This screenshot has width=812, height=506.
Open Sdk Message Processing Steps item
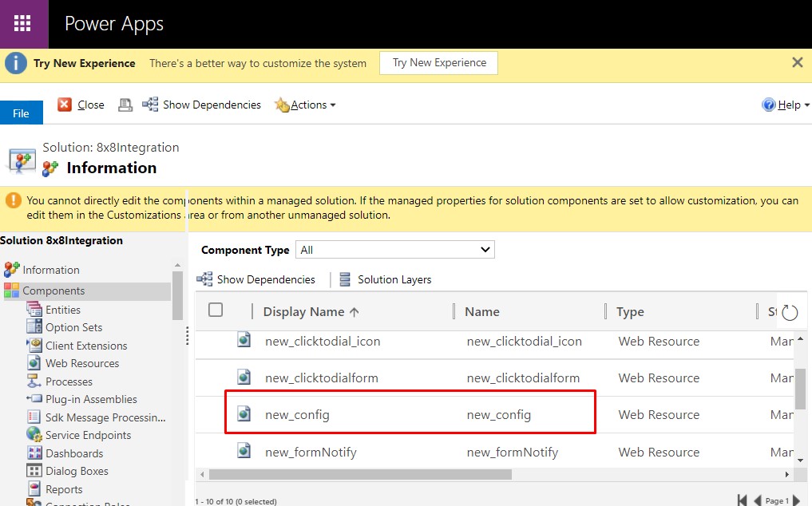click(105, 417)
